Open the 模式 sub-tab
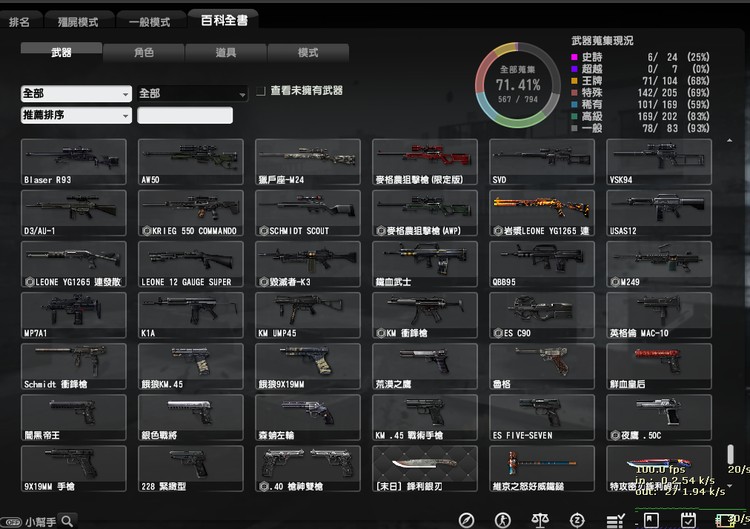The height and width of the screenshot is (529, 750). pyautogui.click(x=308, y=52)
